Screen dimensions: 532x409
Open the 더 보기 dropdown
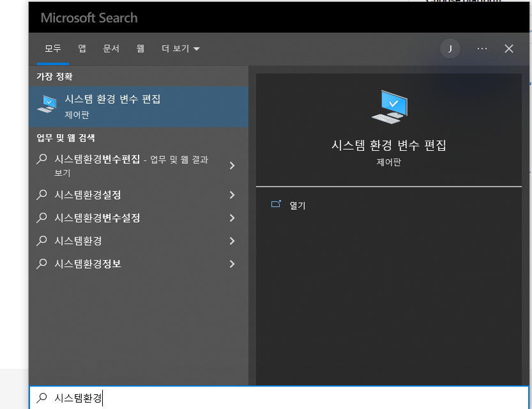181,49
